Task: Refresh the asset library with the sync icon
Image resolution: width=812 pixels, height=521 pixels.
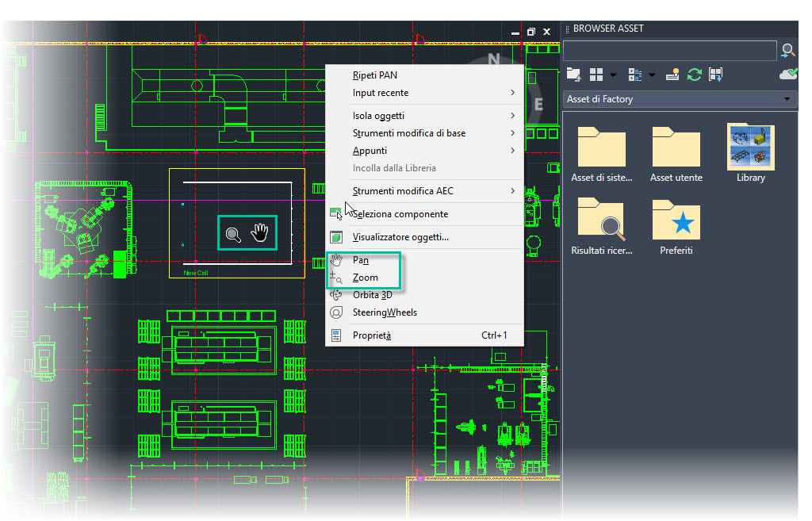Action: 693,74
